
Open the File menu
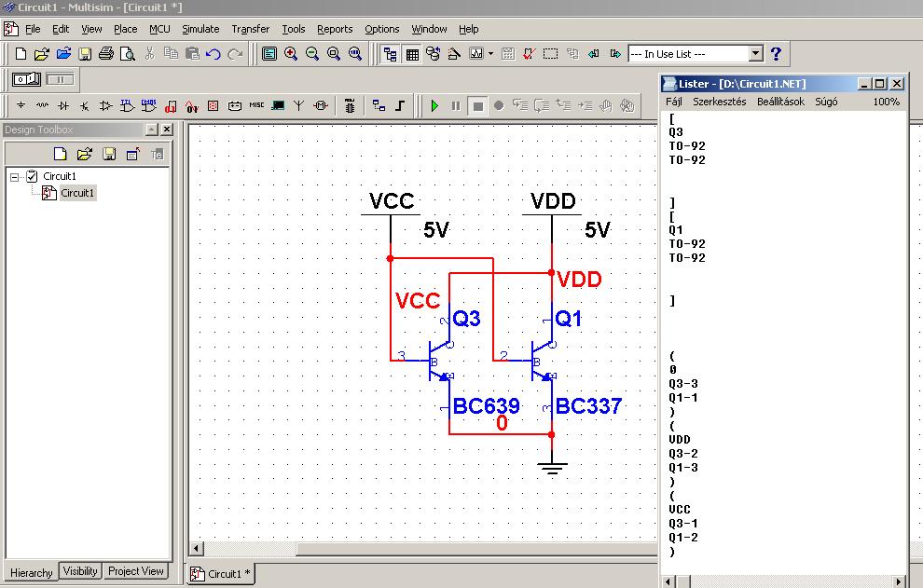(x=33, y=29)
